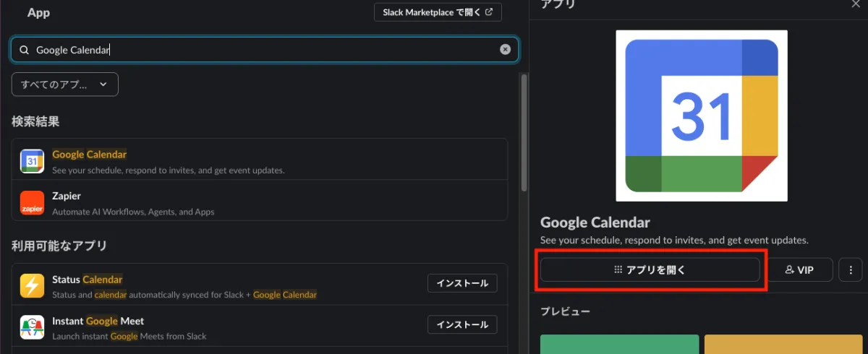Click the Google Calendar result icon
The image size is (868, 354).
tap(32, 160)
